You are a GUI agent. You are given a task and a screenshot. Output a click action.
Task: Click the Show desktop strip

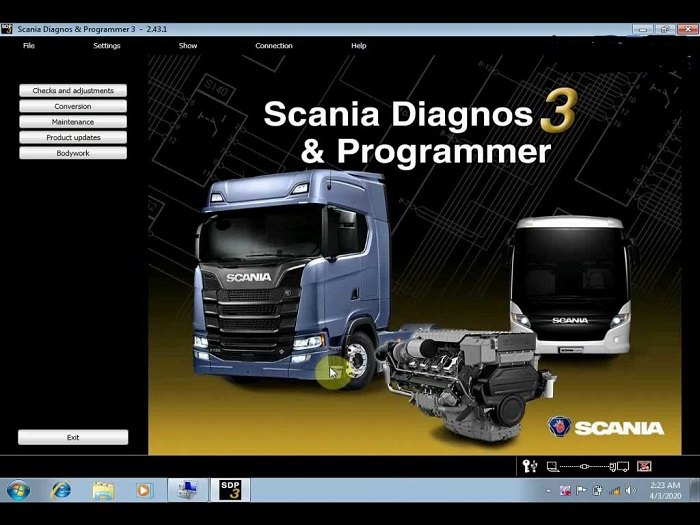coord(695,490)
